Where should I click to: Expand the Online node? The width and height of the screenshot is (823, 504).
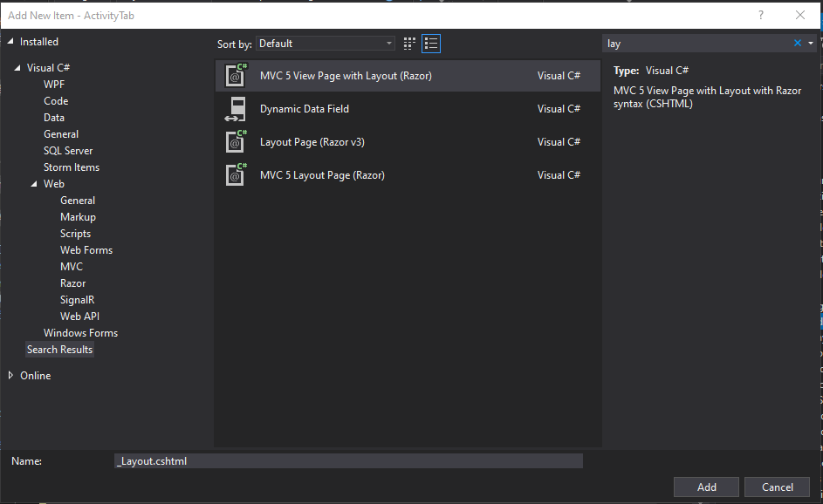coord(10,375)
